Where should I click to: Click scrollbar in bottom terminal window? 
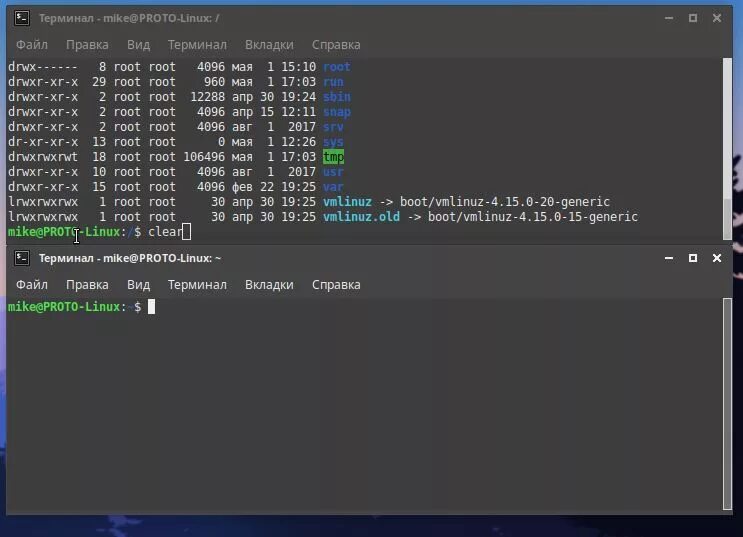pyautogui.click(x=727, y=404)
